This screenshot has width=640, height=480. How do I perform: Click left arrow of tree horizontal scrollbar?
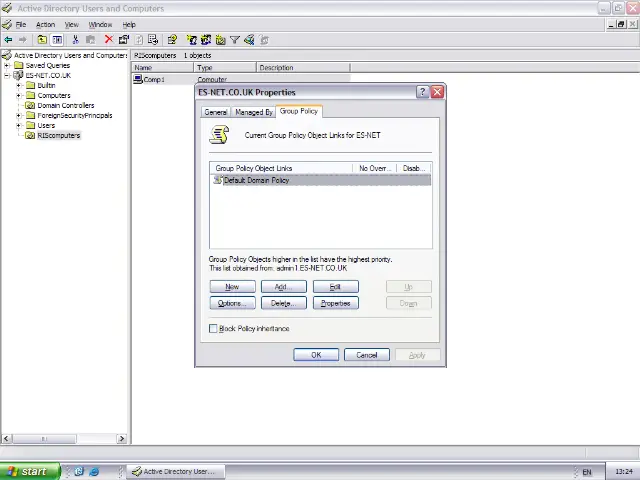pos(6,439)
